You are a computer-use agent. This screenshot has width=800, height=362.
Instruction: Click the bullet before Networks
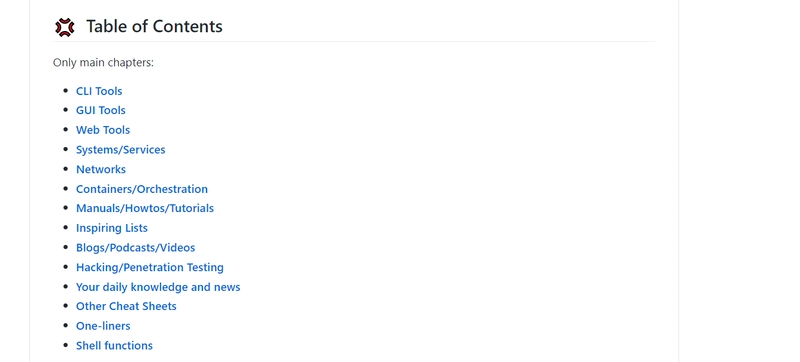point(65,169)
